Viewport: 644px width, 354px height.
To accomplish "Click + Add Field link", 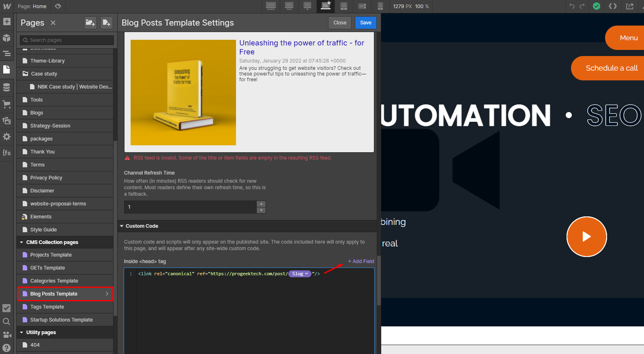I will (x=361, y=261).
